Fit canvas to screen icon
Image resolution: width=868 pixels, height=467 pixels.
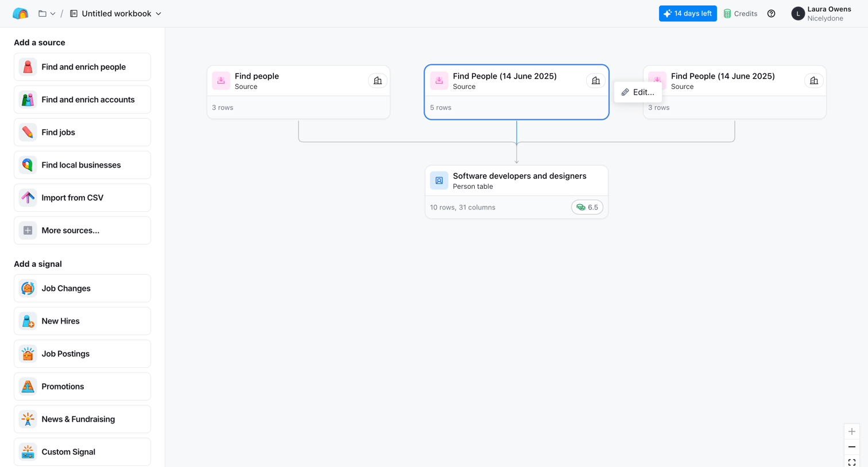[852, 462]
